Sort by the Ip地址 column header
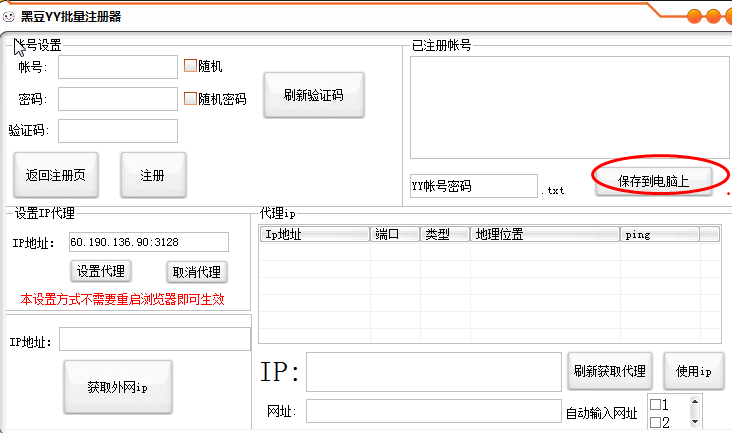 (x=315, y=234)
